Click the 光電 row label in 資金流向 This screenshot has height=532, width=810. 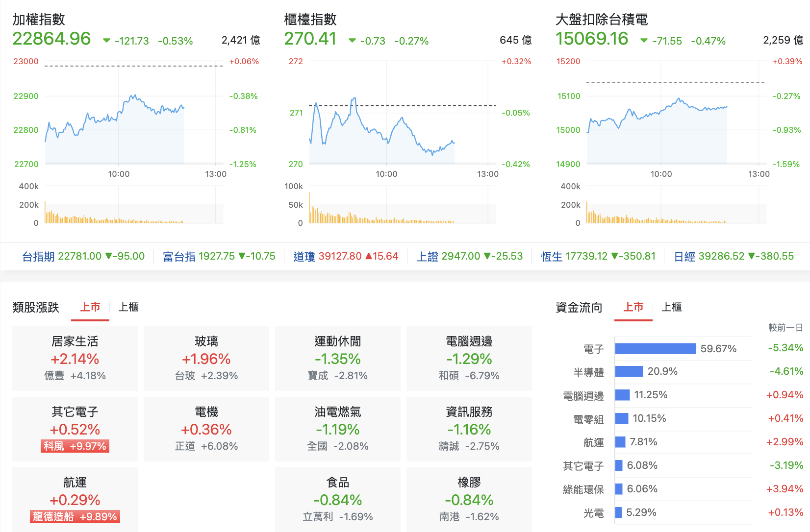click(593, 513)
